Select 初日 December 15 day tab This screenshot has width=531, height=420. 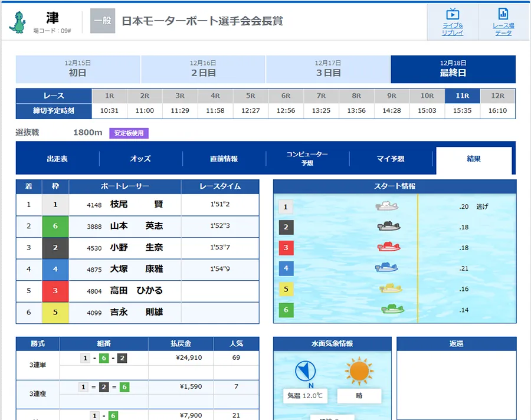78,69
